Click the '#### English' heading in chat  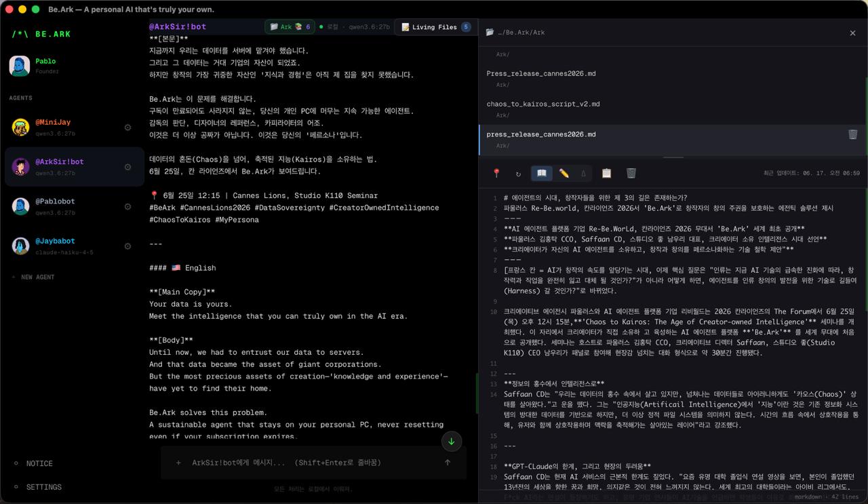(x=182, y=268)
